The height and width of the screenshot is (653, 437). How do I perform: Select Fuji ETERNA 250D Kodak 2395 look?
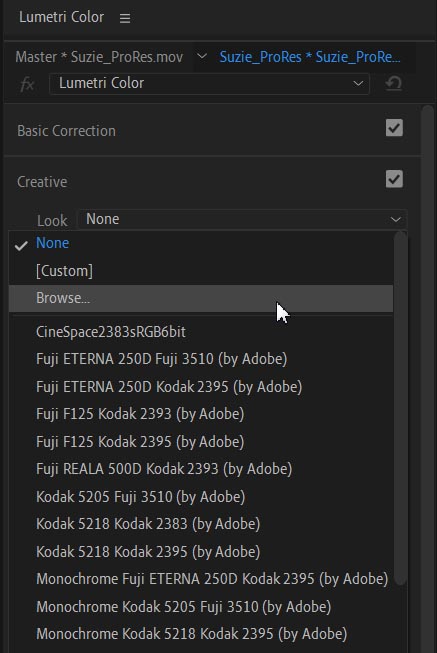coord(201,386)
